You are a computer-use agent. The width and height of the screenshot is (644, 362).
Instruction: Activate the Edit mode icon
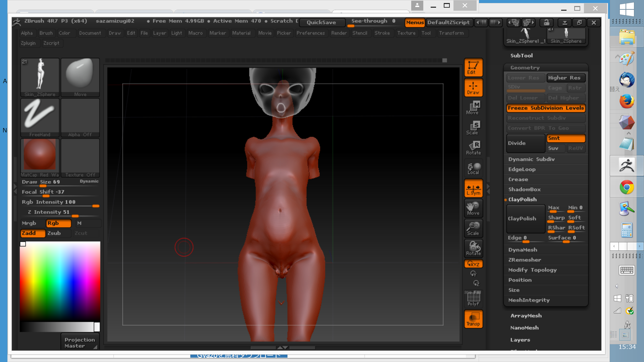(x=473, y=67)
